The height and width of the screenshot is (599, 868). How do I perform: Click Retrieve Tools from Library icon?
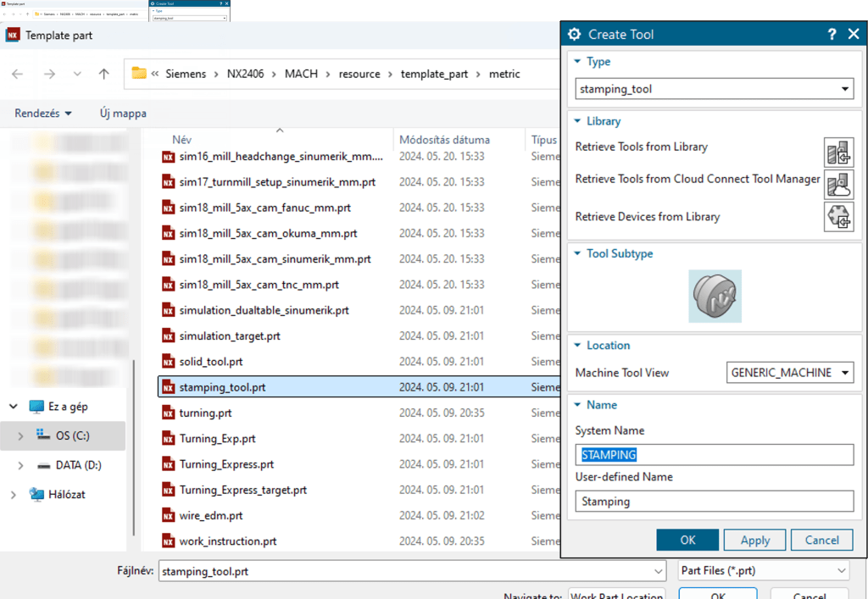tap(838, 153)
